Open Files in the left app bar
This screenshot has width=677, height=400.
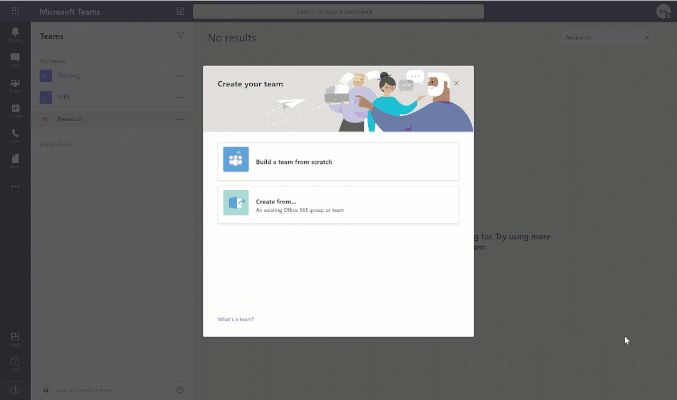click(x=15, y=161)
